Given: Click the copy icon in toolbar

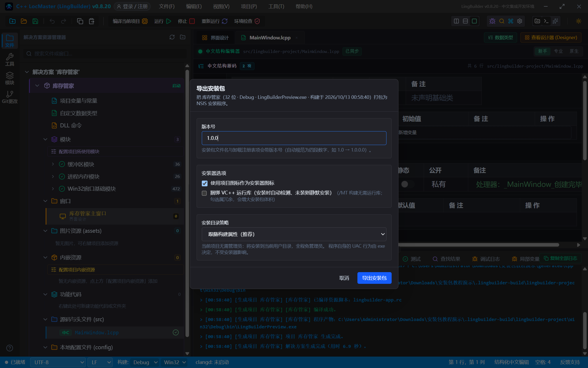Looking at the screenshot, I should [x=80, y=21].
